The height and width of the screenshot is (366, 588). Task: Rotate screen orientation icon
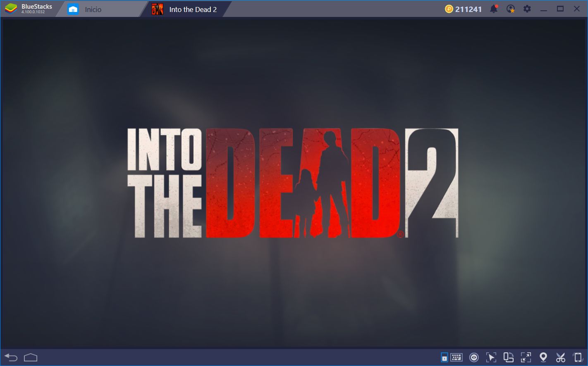pos(509,357)
